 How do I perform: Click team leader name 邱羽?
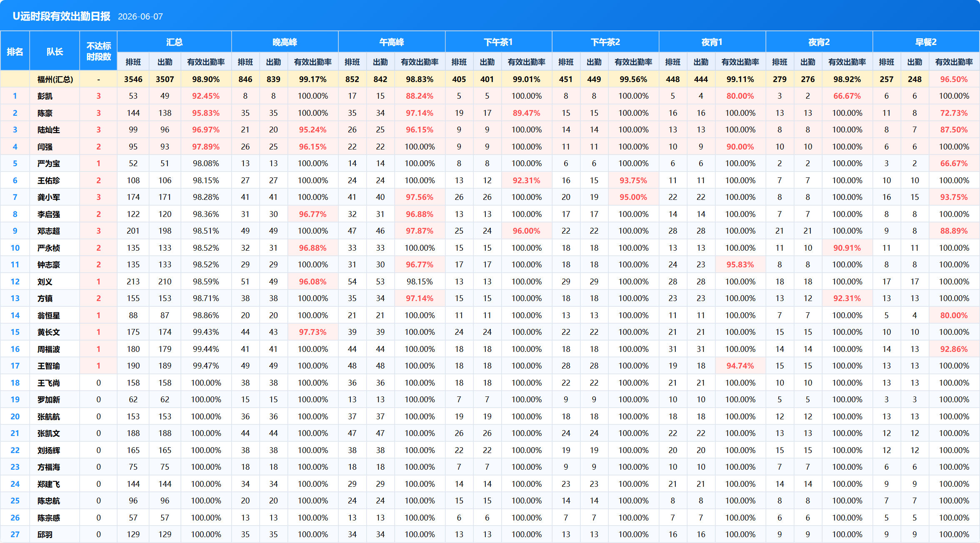click(x=45, y=535)
